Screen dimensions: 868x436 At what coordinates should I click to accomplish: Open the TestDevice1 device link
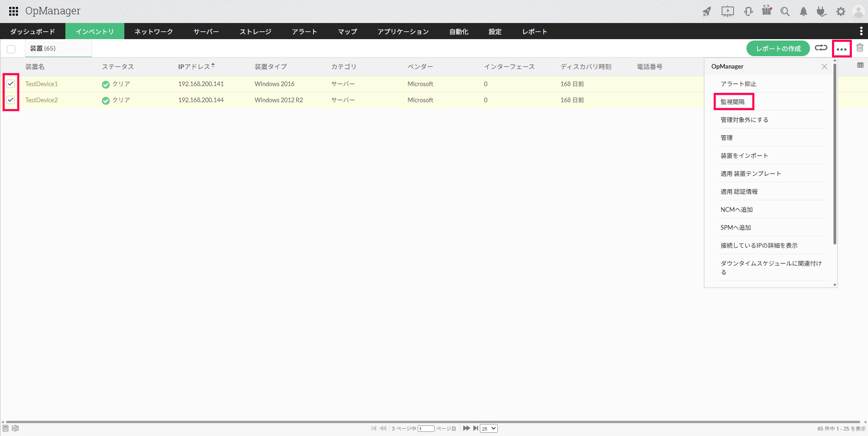coord(41,84)
